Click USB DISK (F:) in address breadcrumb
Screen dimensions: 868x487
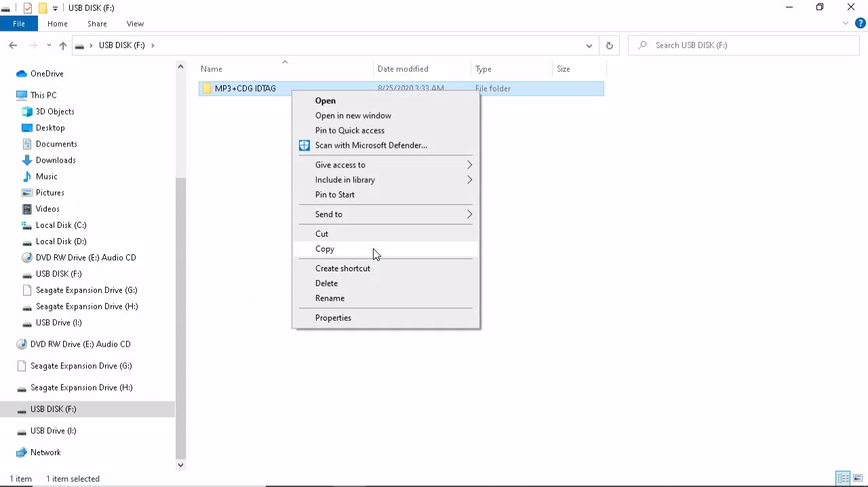pos(122,45)
